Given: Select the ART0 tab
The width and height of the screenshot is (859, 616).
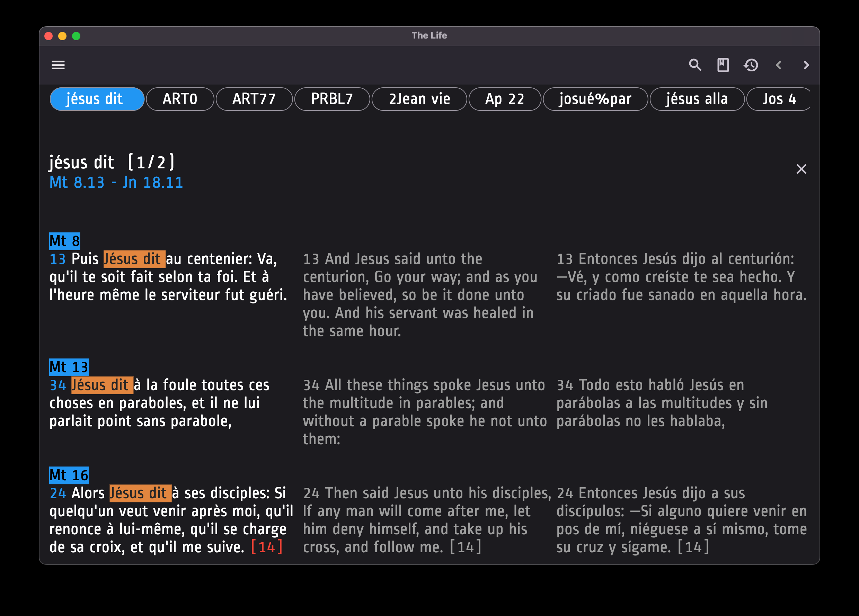Looking at the screenshot, I should [180, 99].
